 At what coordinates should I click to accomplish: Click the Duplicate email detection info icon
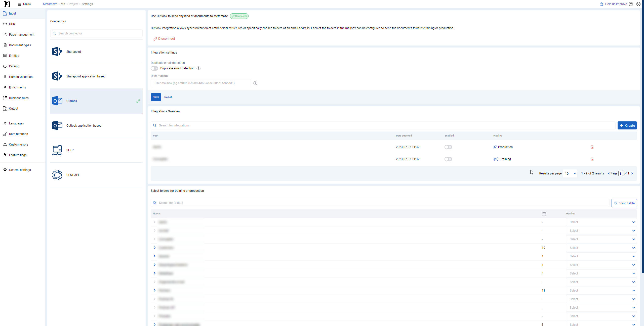[198, 68]
